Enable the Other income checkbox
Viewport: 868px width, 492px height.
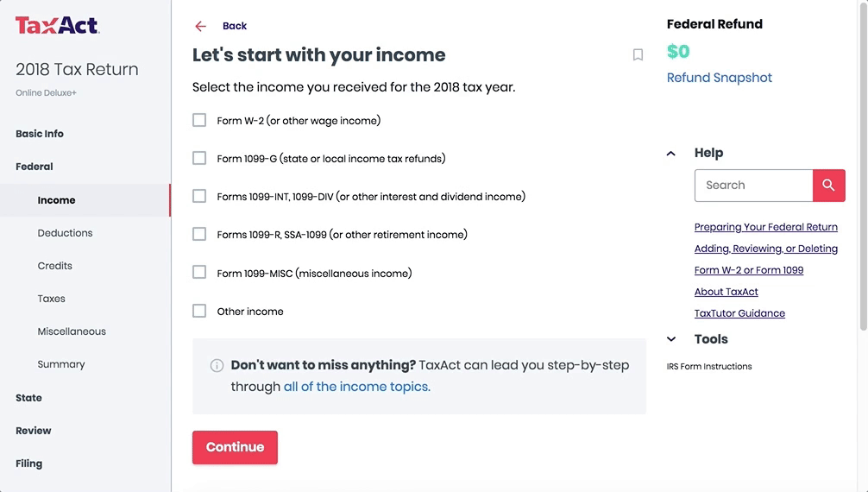click(199, 311)
